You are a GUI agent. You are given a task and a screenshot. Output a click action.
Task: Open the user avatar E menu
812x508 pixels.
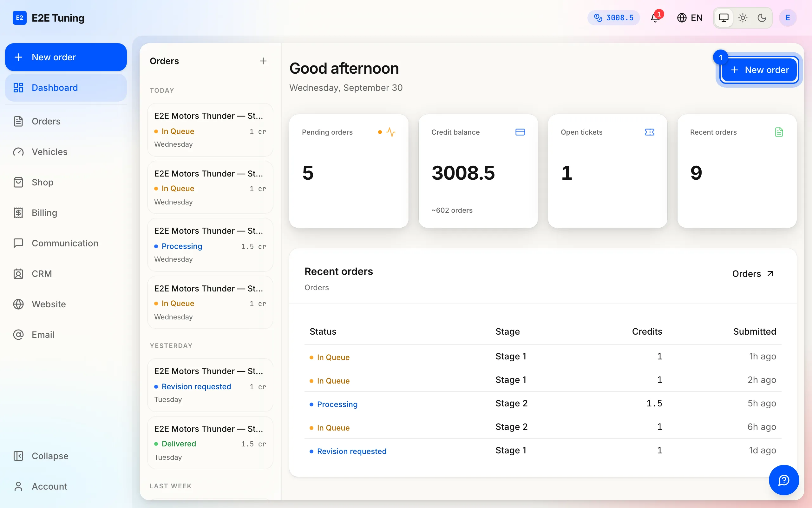788,17
